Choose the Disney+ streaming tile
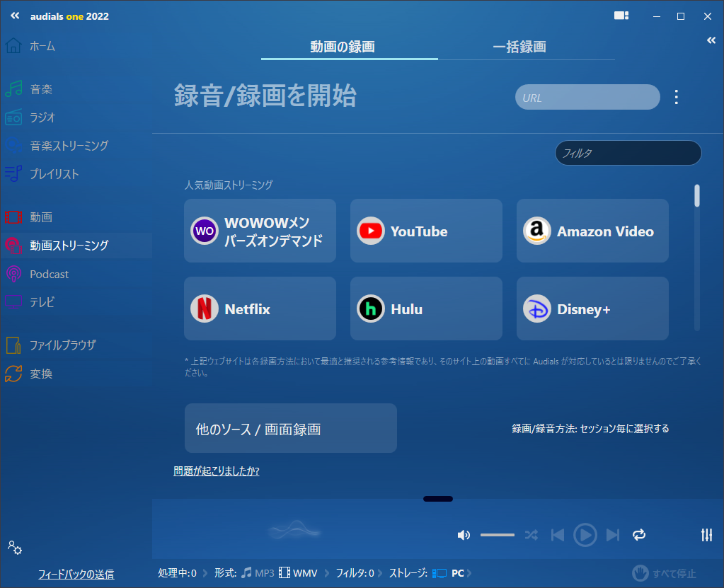The width and height of the screenshot is (724, 588). click(592, 309)
